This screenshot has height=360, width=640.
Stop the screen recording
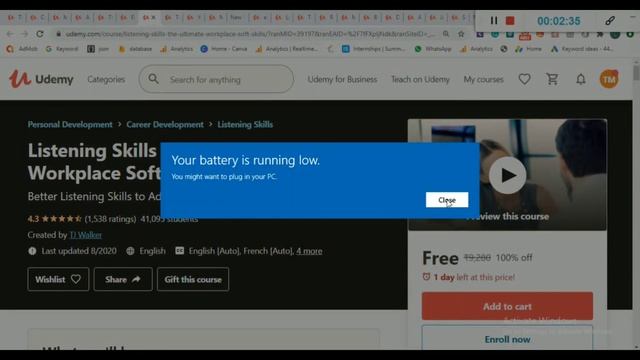tap(510, 20)
